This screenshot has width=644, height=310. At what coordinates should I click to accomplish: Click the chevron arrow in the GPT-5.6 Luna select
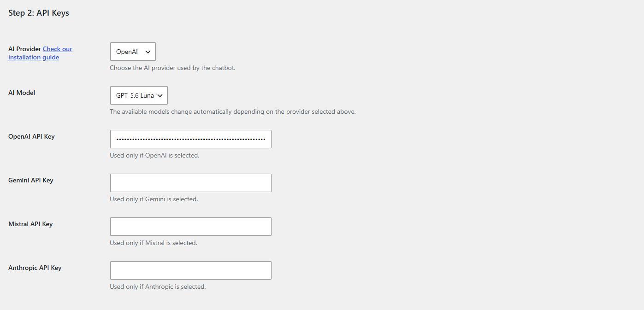(160, 96)
